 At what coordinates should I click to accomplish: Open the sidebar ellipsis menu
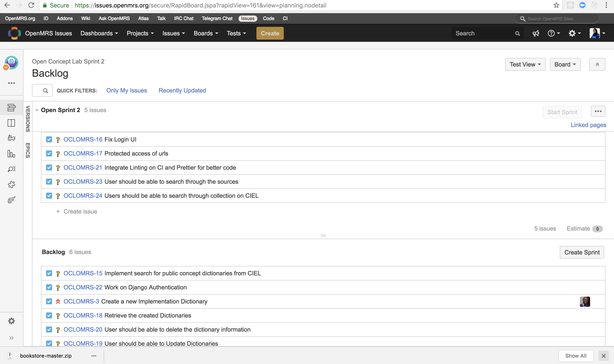11,83
